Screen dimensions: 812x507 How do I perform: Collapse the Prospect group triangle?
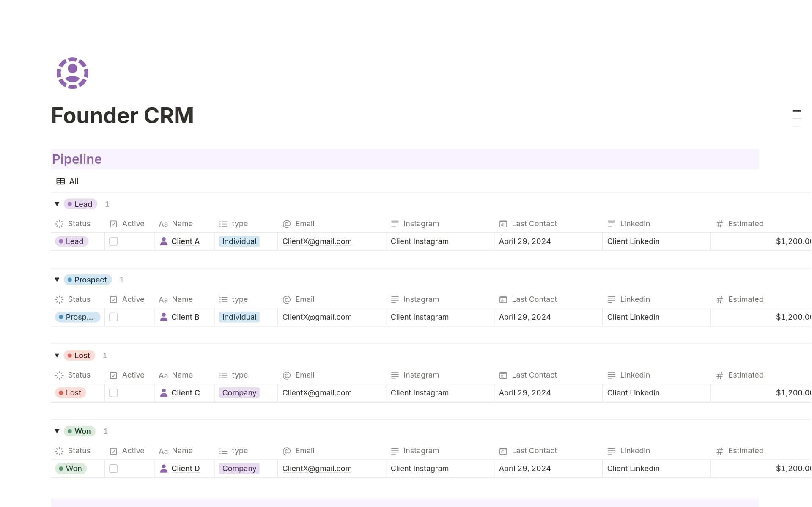(57, 280)
